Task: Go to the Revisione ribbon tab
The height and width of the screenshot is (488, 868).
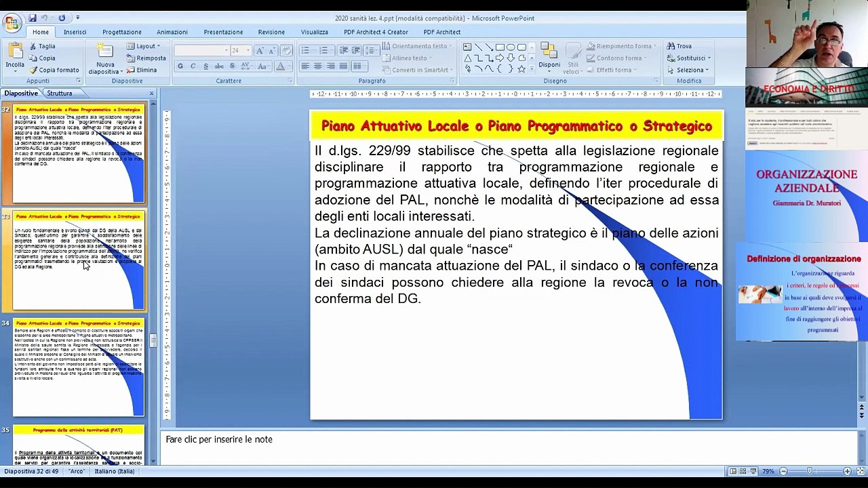Action: pos(271,32)
